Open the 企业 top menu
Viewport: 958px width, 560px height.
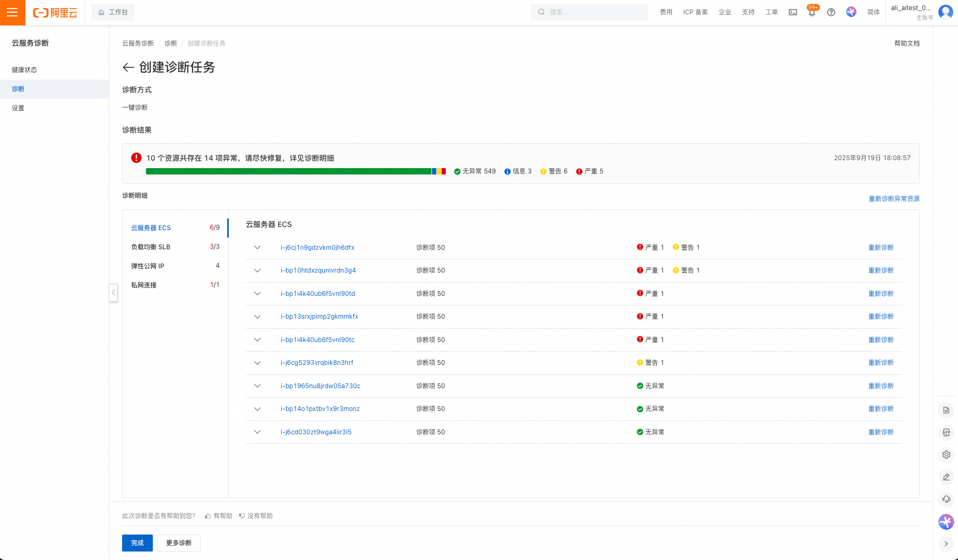pos(725,12)
